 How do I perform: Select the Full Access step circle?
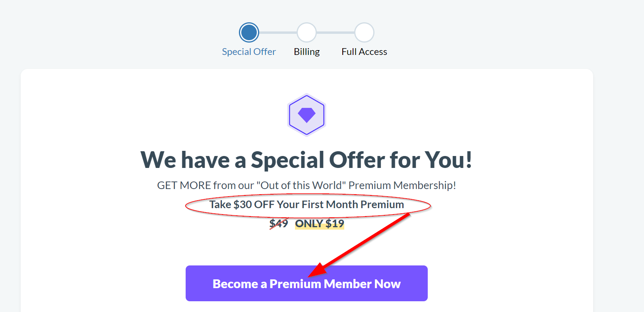[x=364, y=33]
